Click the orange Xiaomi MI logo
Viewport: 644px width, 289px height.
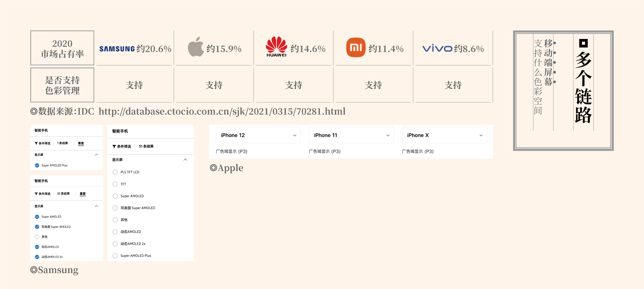click(x=356, y=48)
